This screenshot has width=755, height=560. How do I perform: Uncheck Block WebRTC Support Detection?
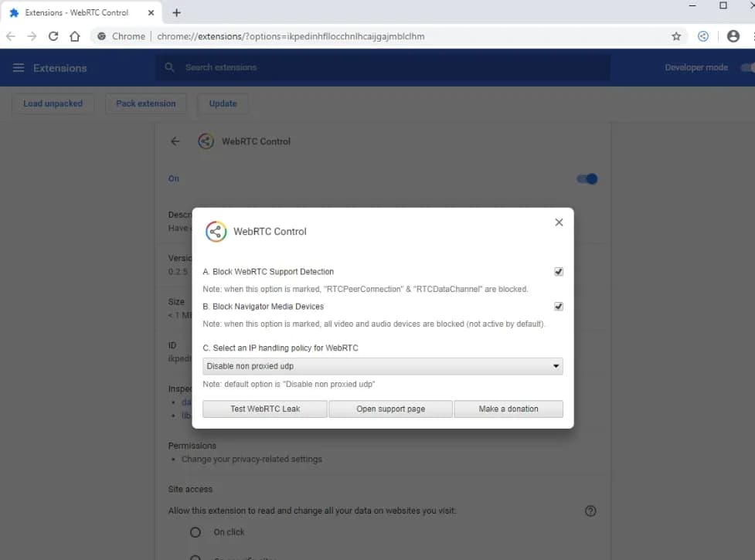tap(558, 271)
